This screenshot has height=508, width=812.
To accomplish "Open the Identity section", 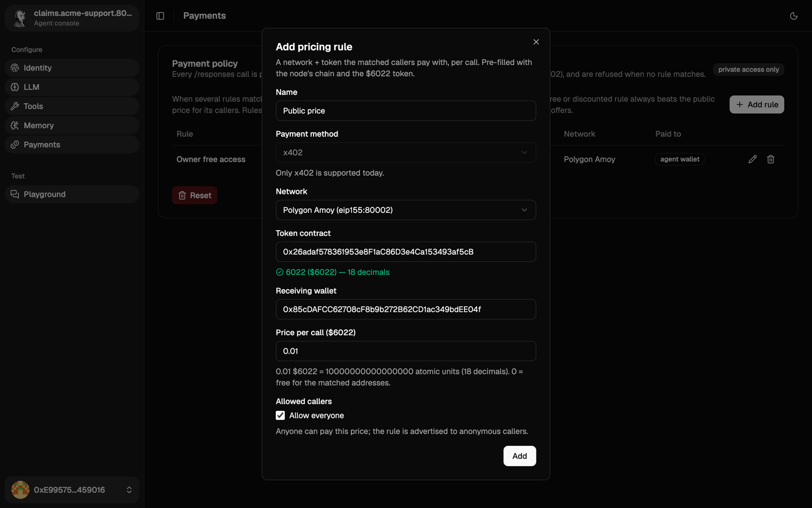I will click(72, 68).
